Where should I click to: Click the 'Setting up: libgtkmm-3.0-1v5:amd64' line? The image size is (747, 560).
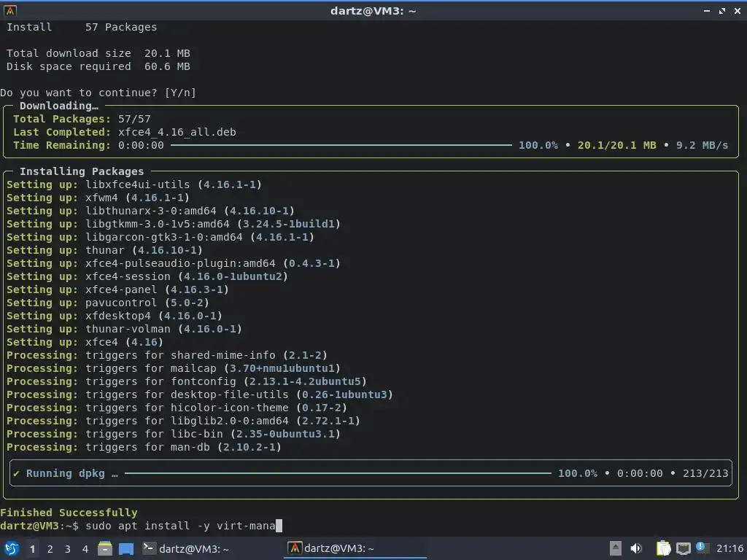click(x=174, y=224)
